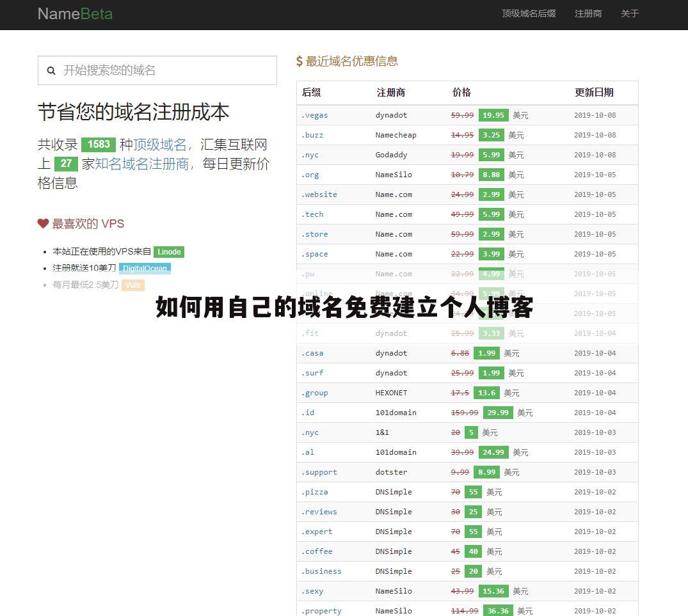Click Namecheap registrar in .buzz row
This screenshot has height=616, width=688.
[396, 135]
